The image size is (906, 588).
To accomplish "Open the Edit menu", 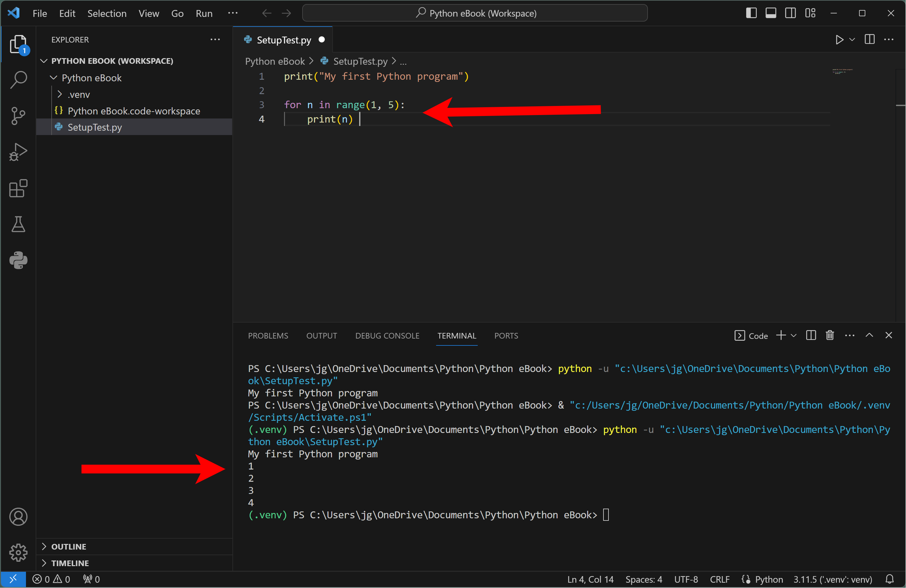I will click(67, 13).
